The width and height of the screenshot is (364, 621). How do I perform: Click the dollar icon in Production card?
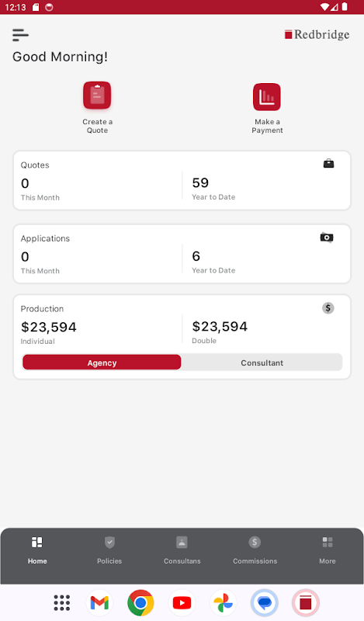(x=328, y=307)
